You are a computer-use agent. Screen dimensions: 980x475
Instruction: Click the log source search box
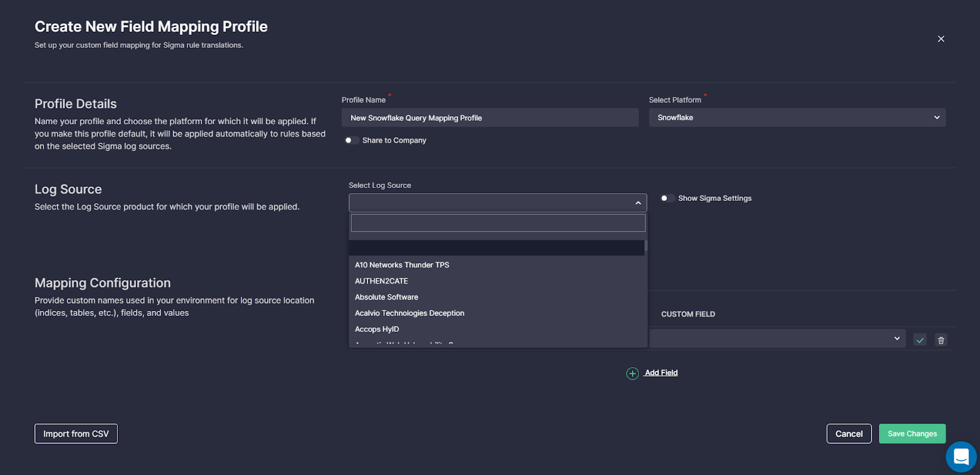[497, 223]
